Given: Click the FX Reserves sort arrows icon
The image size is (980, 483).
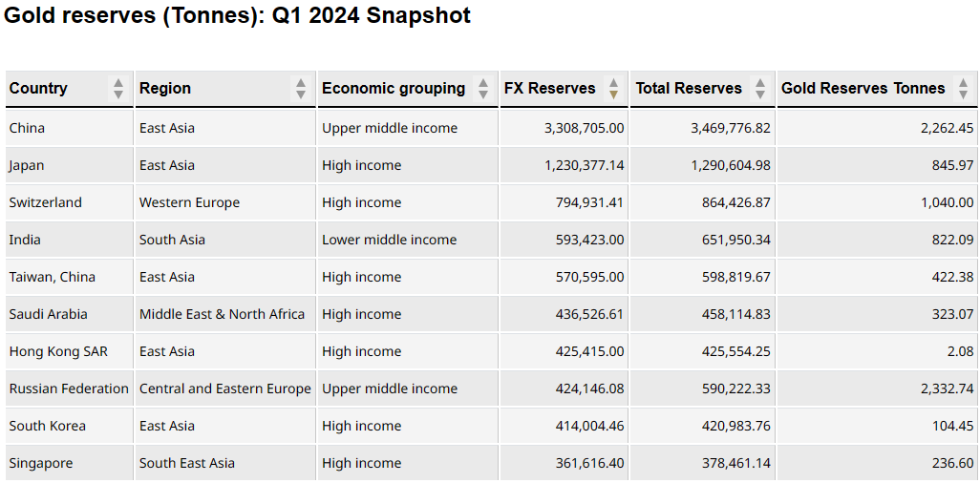Looking at the screenshot, I should 614,89.
